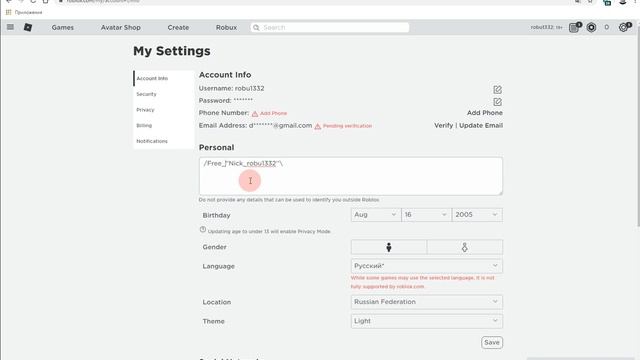
Task: Open the Language dropdown showing Русский
Action: pos(427,266)
